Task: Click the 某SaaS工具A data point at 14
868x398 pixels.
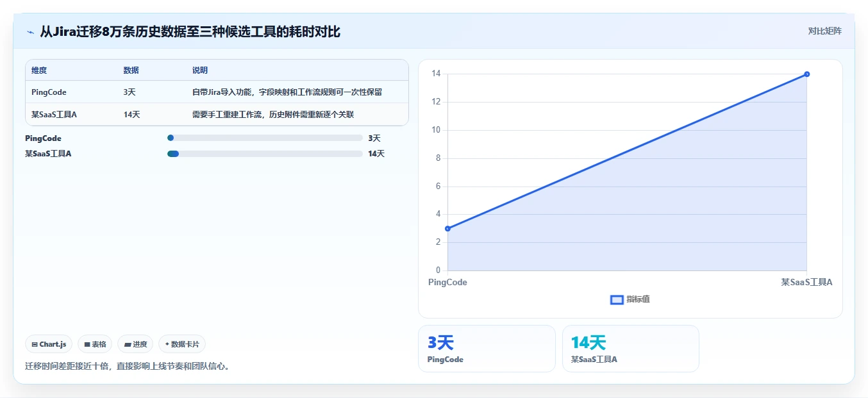Action: pyautogui.click(x=806, y=74)
